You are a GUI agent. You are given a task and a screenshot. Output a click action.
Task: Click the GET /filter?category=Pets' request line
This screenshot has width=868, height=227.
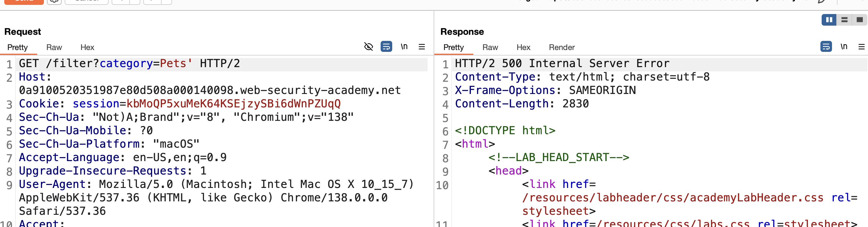click(x=129, y=63)
